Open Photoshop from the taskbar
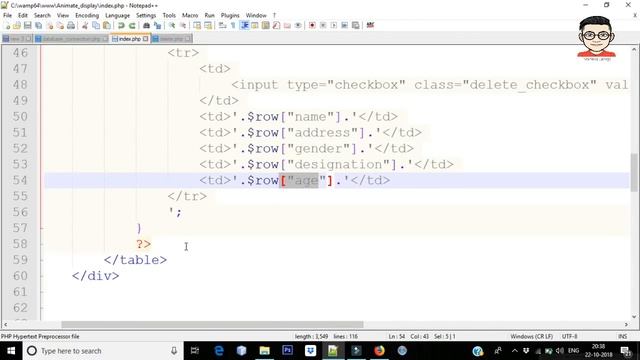This screenshot has width=640, height=360. 287,351
